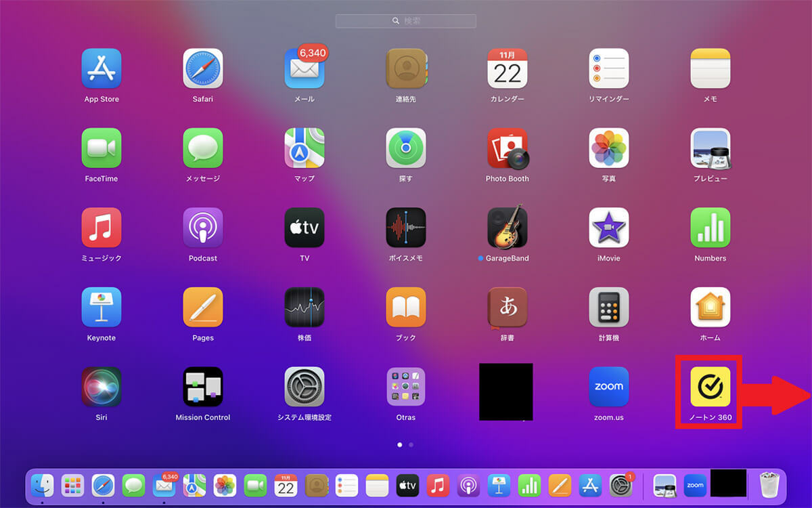Open Safari from the Dock
Screen dimensions: 812x508
pos(103,485)
